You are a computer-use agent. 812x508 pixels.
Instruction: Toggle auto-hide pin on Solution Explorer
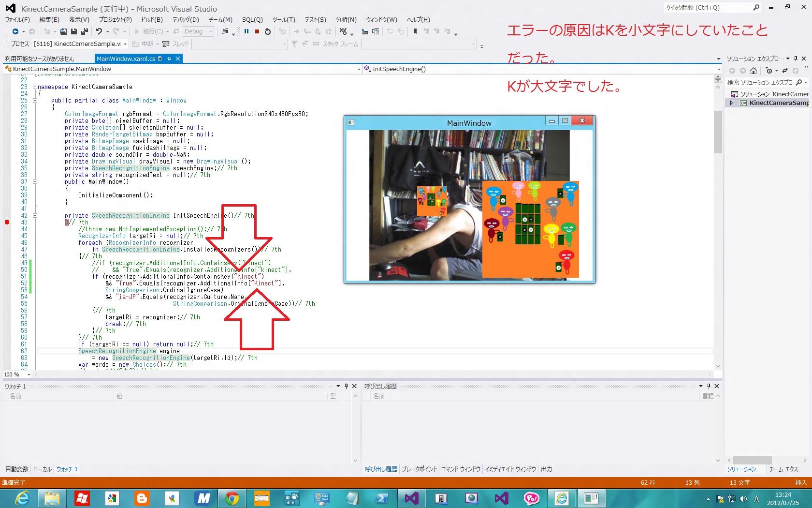[x=796, y=59]
